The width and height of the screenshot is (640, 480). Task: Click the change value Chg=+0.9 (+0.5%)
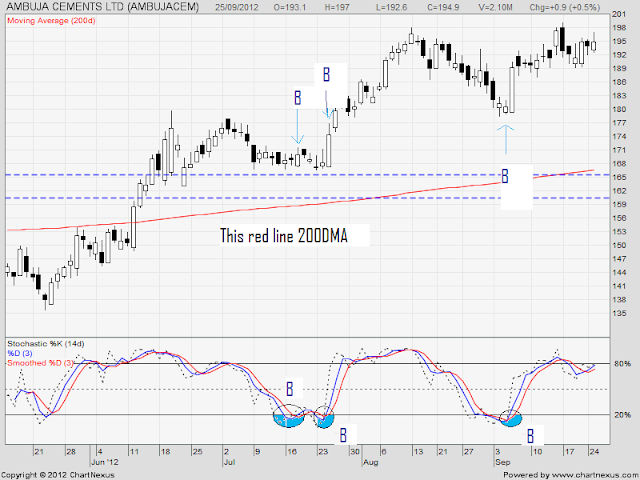tap(564, 7)
